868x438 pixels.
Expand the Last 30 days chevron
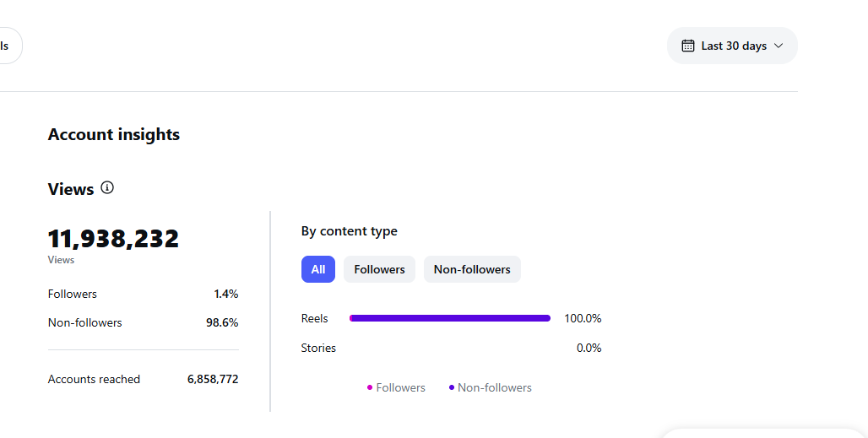click(778, 46)
